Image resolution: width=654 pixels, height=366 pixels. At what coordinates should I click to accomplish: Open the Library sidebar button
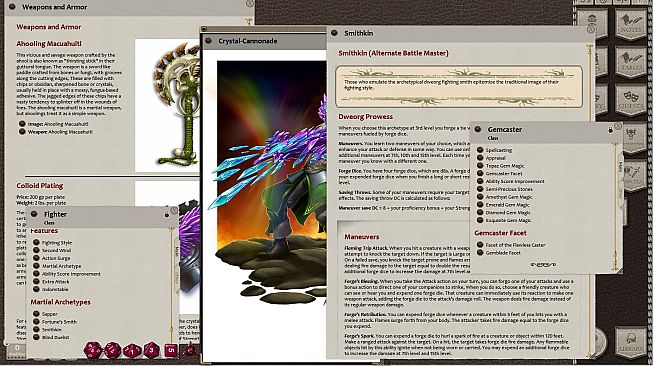coord(631,343)
